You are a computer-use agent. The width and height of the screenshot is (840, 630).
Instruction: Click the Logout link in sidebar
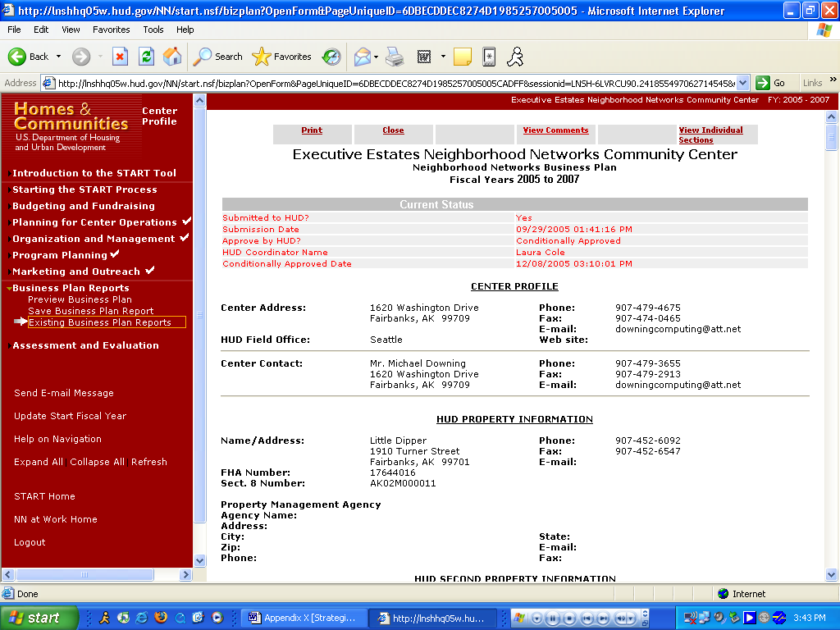click(30, 542)
